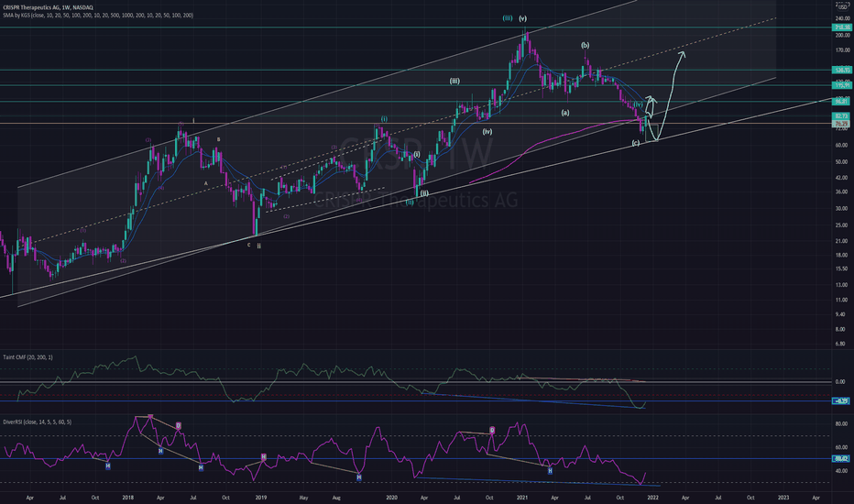The width and height of the screenshot is (854, 504).
Task: Open the SMA by KGS indicator legend
Action: [x=98, y=16]
